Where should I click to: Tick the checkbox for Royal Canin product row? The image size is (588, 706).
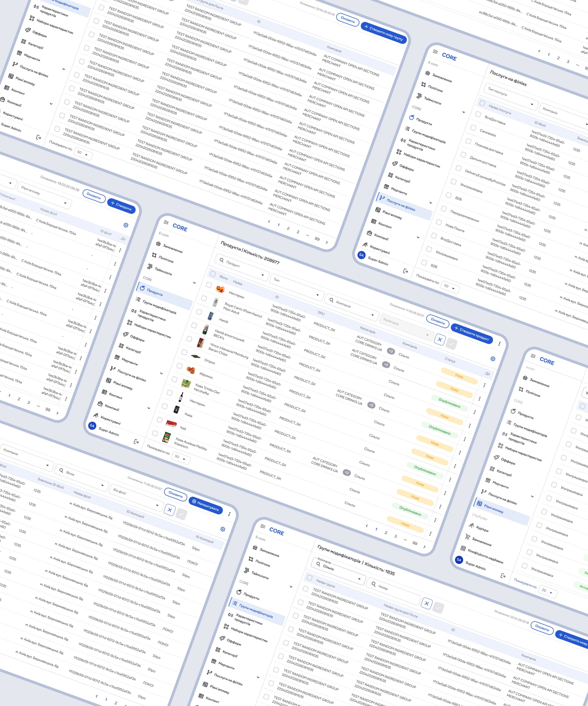[204, 298]
